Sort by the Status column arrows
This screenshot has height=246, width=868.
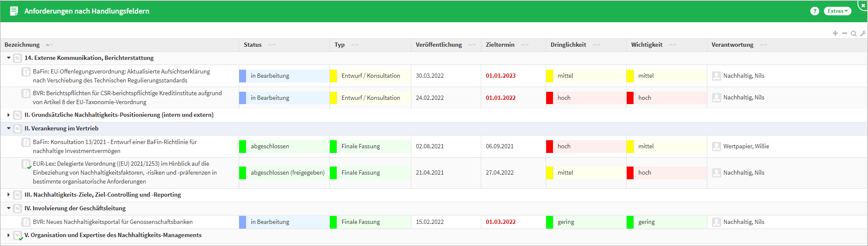(x=272, y=45)
